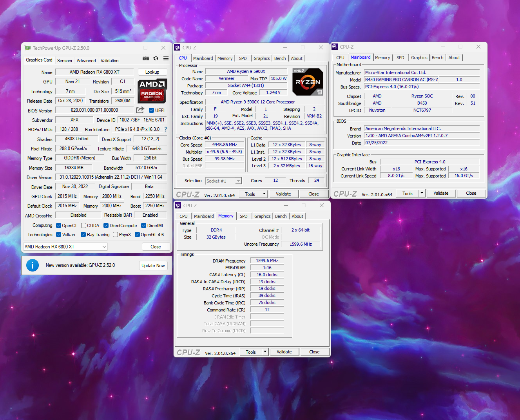Click the share icon beside BIOS Version
The height and width of the screenshot is (420, 520).
[x=140, y=110]
